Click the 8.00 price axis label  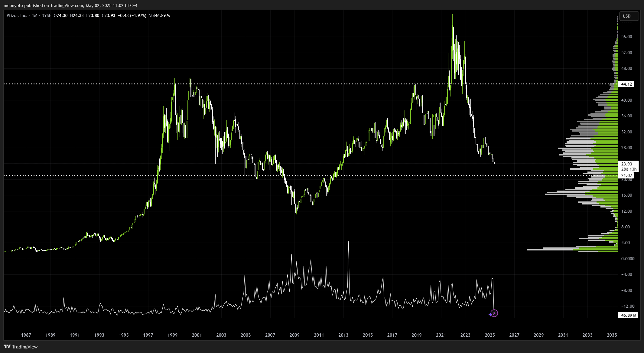pyautogui.click(x=626, y=227)
